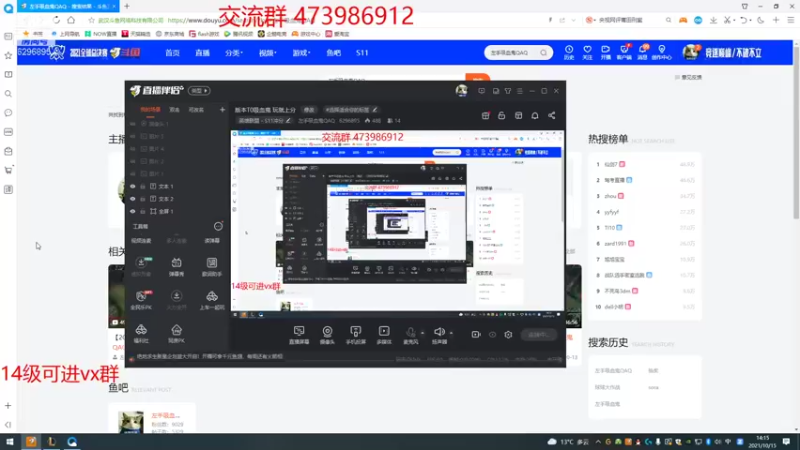
Task: Open the 福利社 tool
Action: 141,333
